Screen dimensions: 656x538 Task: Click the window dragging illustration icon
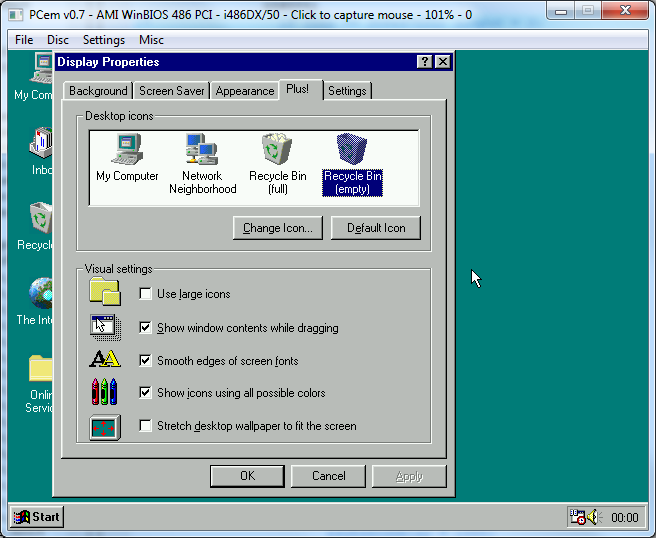point(105,327)
